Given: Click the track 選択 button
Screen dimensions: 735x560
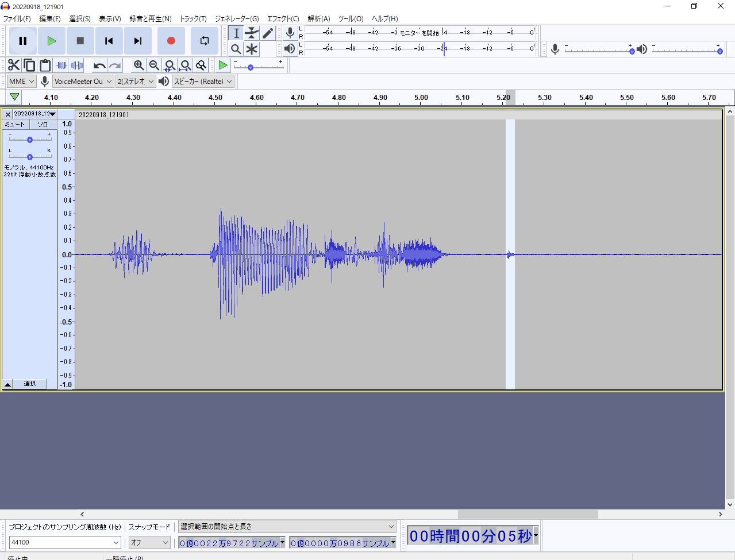Looking at the screenshot, I should pos(30,384).
